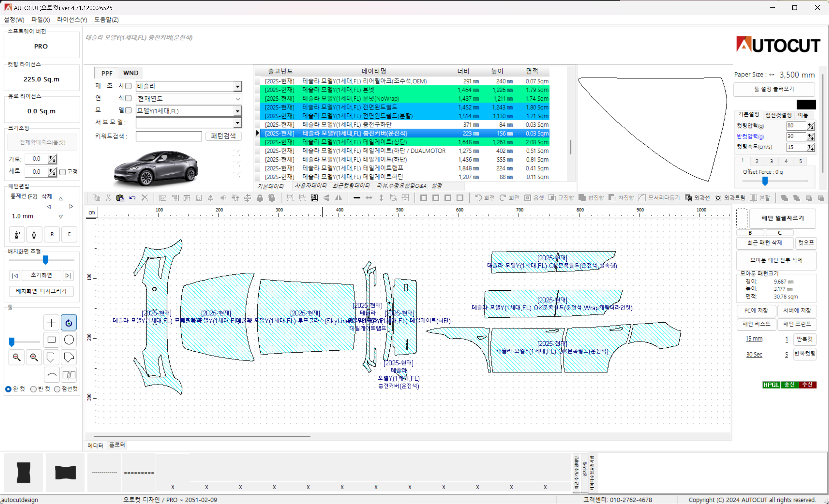This screenshot has width=829, height=504.
Task: Click the 외곽선 outline toolbar icon
Action: point(688,198)
